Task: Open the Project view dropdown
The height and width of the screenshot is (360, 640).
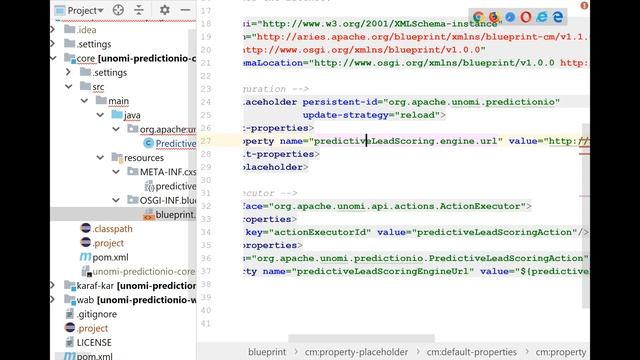Action: pyautogui.click(x=80, y=10)
